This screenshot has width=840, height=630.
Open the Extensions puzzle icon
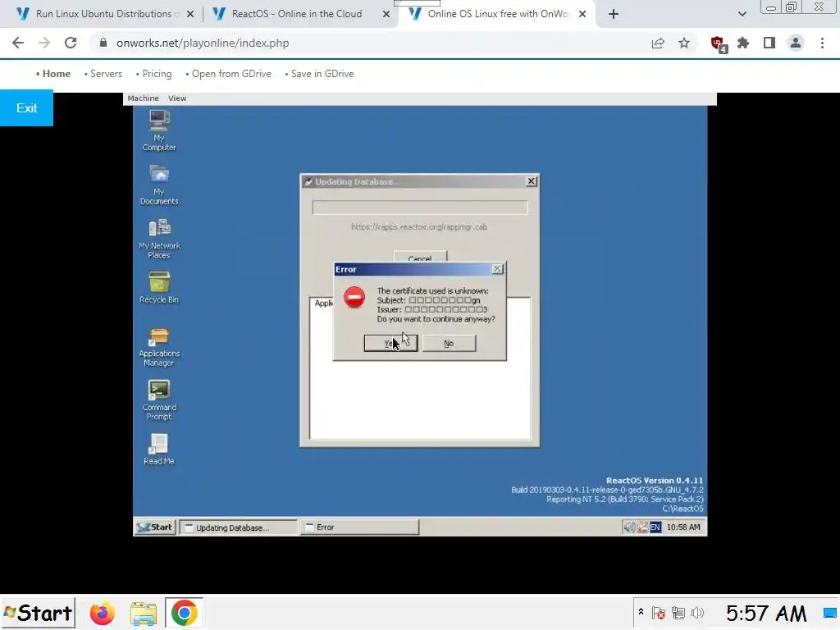click(x=743, y=43)
